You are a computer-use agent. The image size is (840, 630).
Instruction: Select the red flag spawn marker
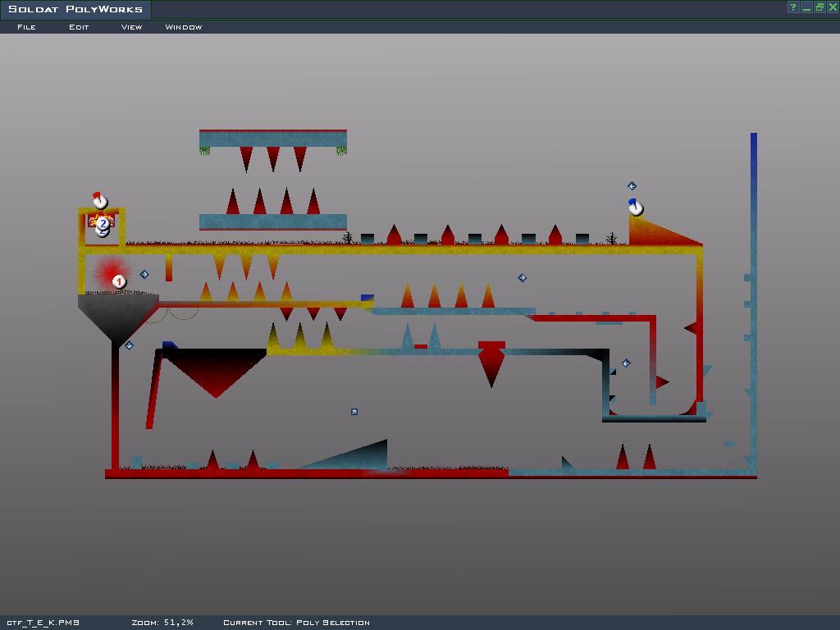(x=99, y=200)
